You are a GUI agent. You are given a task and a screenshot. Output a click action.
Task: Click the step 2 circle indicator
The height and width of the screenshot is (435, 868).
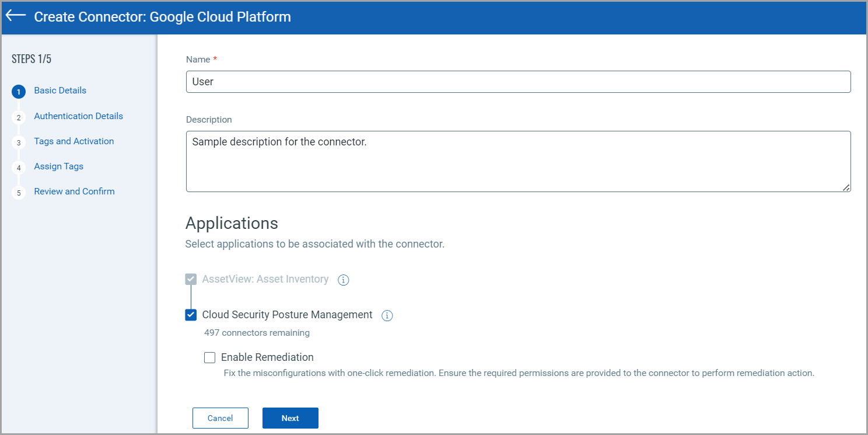(18, 116)
